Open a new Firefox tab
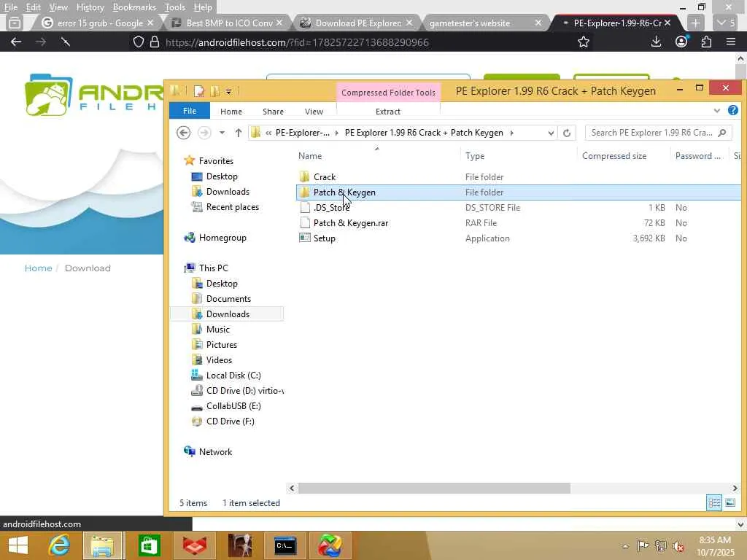This screenshot has width=747, height=560. click(x=695, y=23)
